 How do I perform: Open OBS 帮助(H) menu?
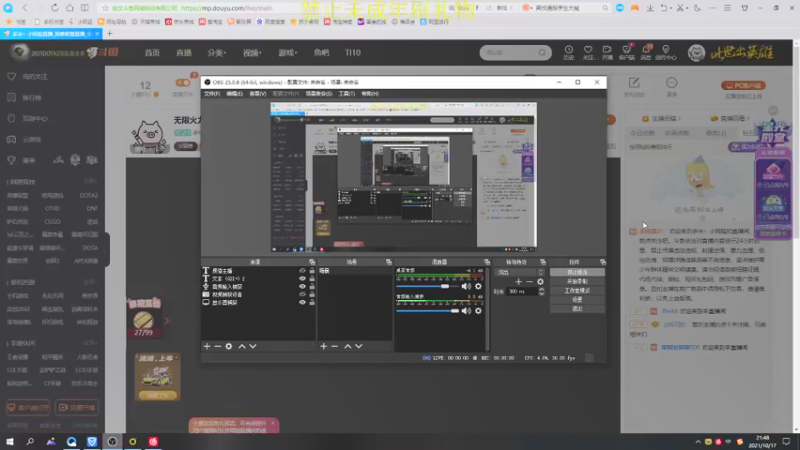coord(370,94)
